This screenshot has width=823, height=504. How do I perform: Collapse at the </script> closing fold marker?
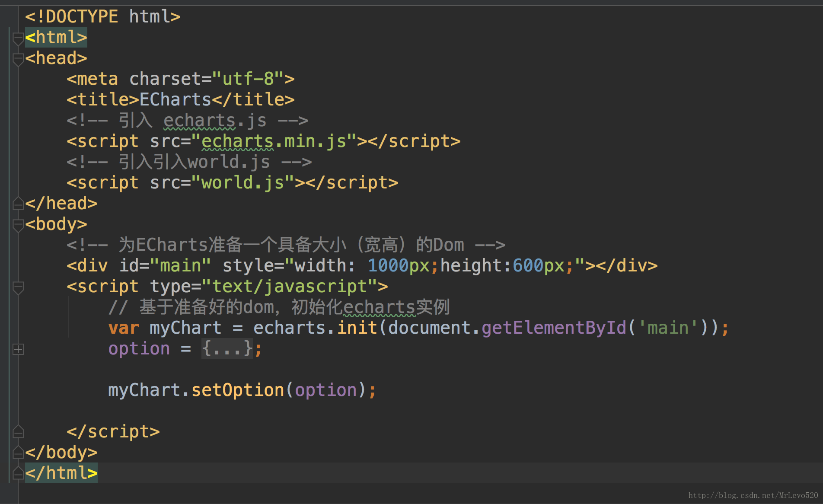click(x=18, y=431)
